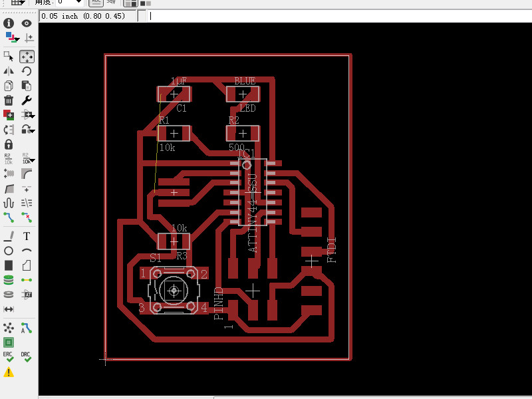Select the Rectangle tool
Viewport: 532px width, 399px height.
click(x=9, y=265)
